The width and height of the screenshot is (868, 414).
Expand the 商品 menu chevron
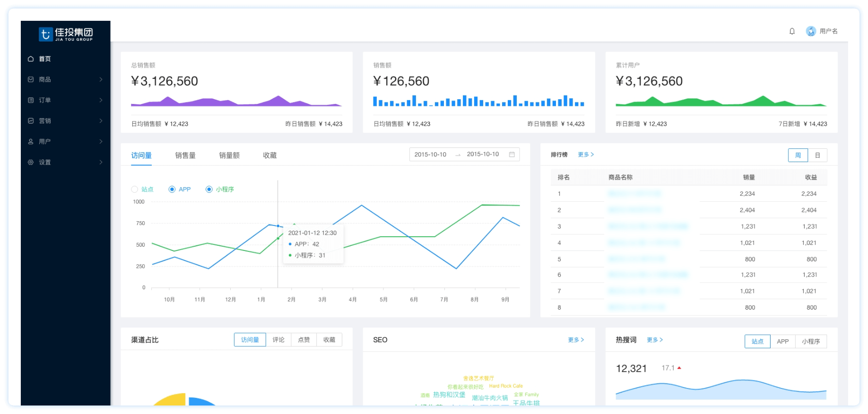tap(101, 79)
